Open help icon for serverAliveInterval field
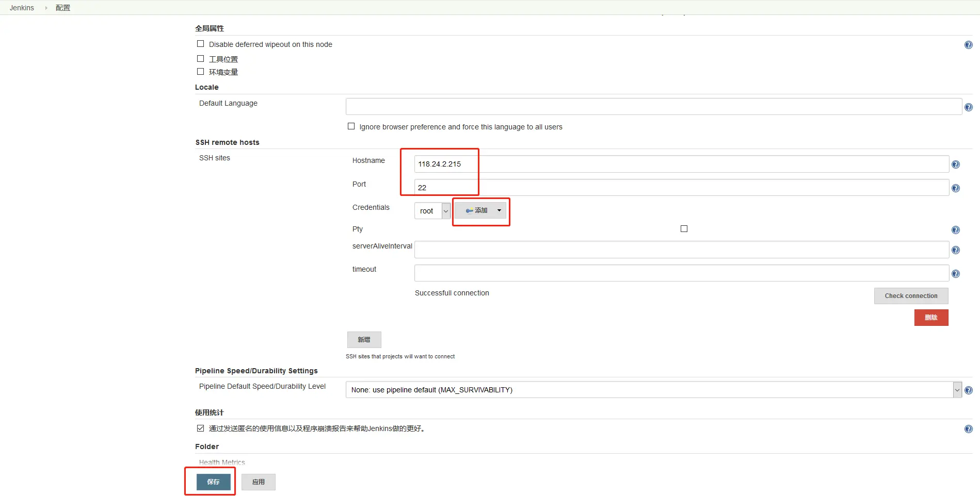The height and width of the screenshot is (496, 980). tap(956, 250)
